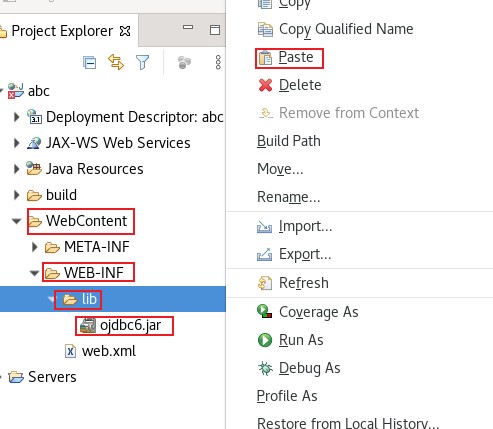Choose Paste in the context menu

tap(296, 57)
